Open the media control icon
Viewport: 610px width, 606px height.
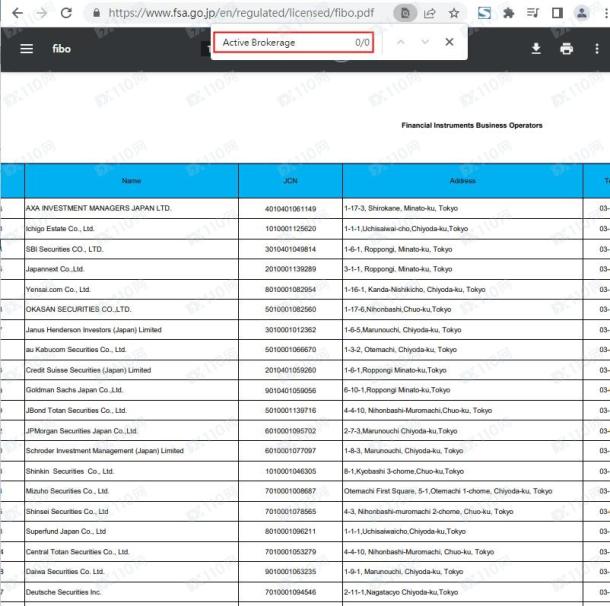click(533, 13)
